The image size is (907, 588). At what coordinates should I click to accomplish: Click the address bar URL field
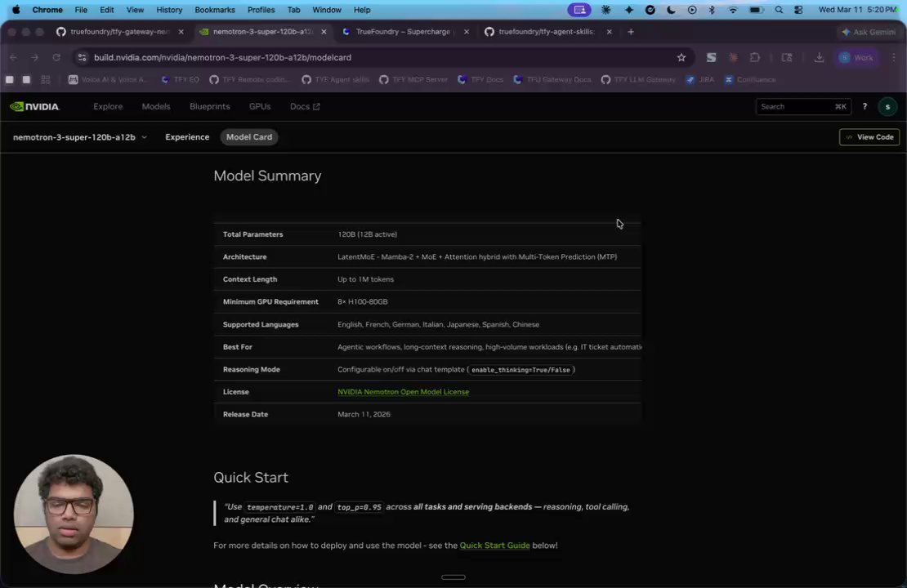pyautogui.click(x=382, y=57)
